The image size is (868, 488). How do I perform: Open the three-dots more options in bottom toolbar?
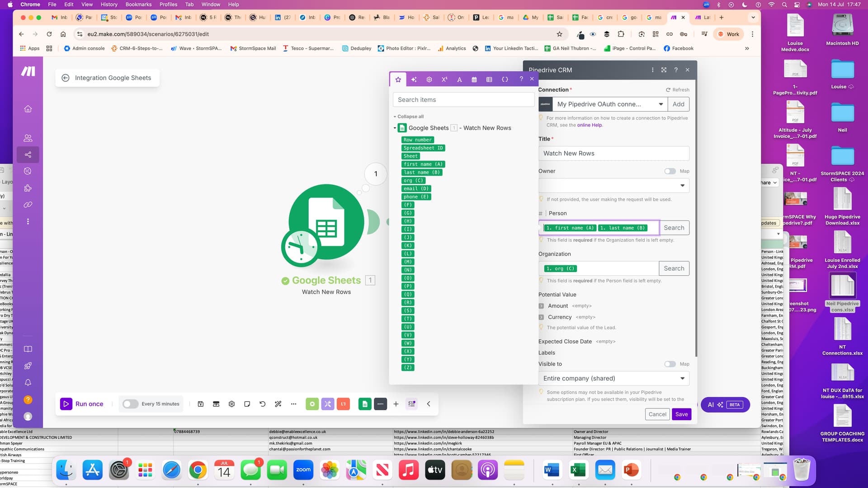pos(294,404)
